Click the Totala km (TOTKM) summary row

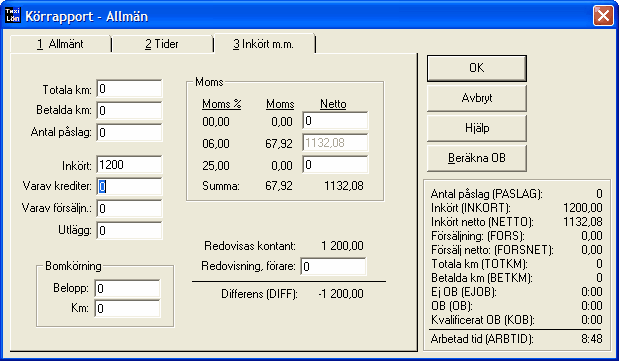pyautogui.click(x=516, y=263)
